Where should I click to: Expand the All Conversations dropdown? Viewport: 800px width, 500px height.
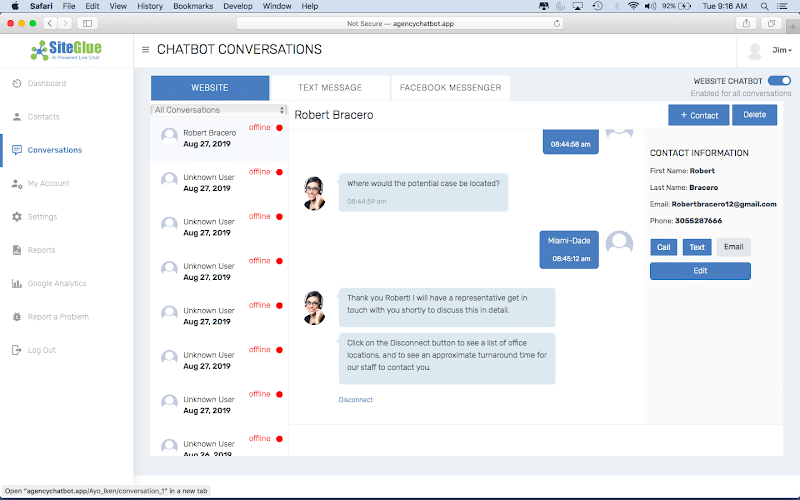coord(218,110)
